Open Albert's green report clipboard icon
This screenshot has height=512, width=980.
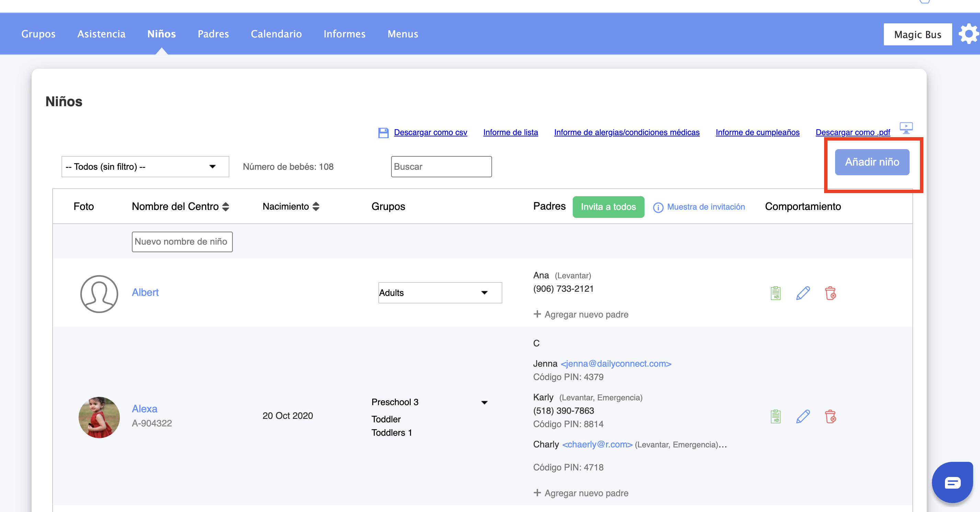(775, 293)
